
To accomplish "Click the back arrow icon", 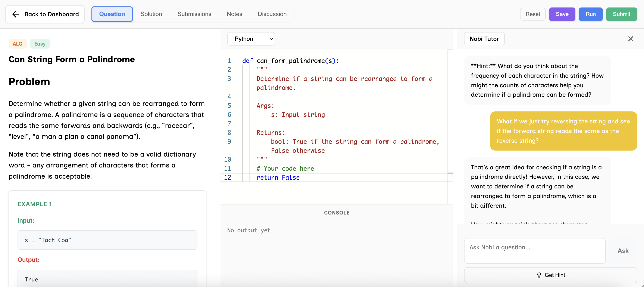I will pyautogui.click(x=16, y=14).
